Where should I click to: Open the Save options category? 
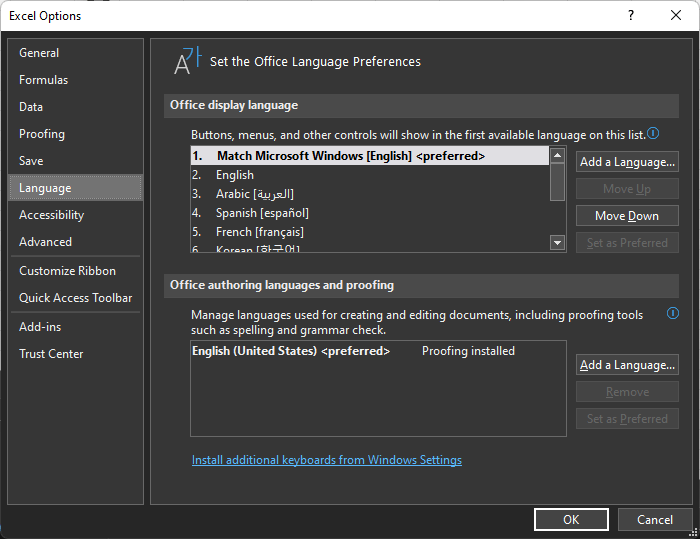click(75, 161)
